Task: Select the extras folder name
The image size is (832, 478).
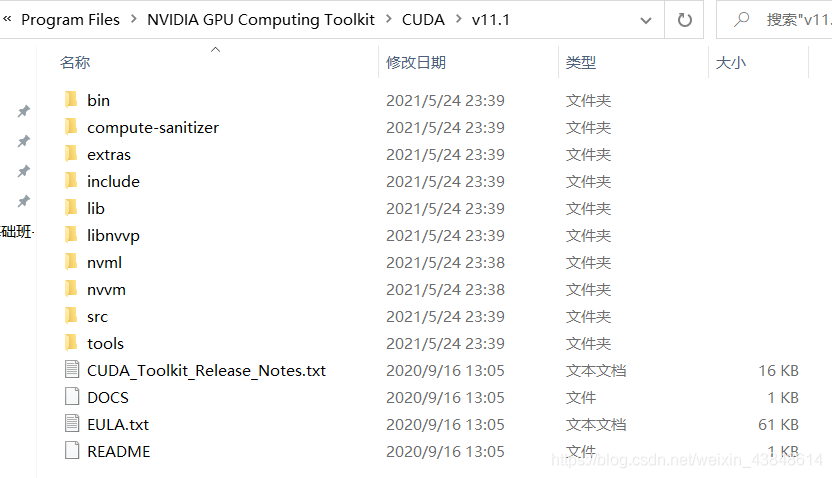Action: click(x=109, y=154)
